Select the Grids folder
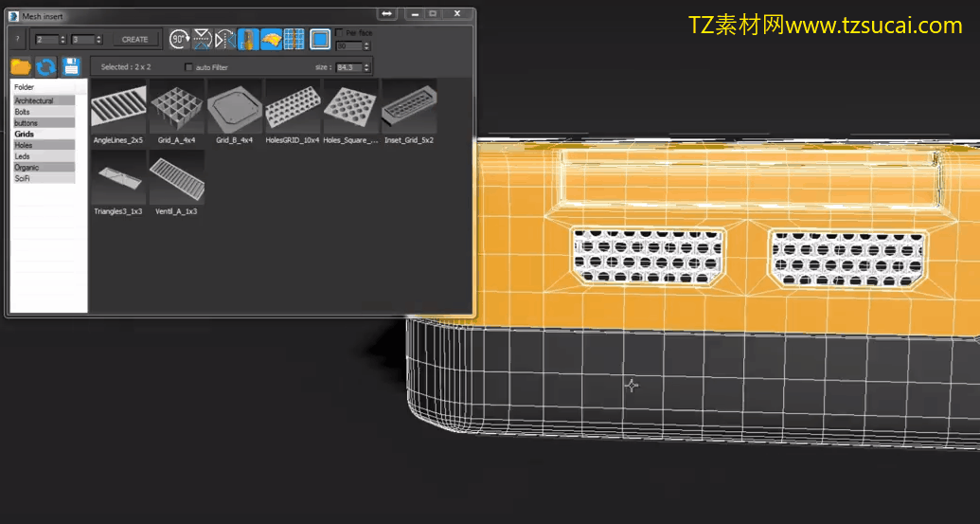This screenshot has width=980, height=524. coord(44,134)
